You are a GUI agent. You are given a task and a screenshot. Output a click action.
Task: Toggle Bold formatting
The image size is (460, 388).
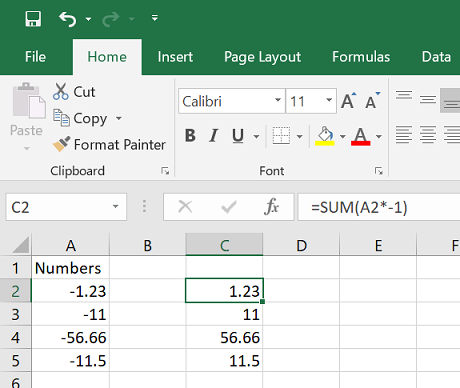click(x=190, y=136)
